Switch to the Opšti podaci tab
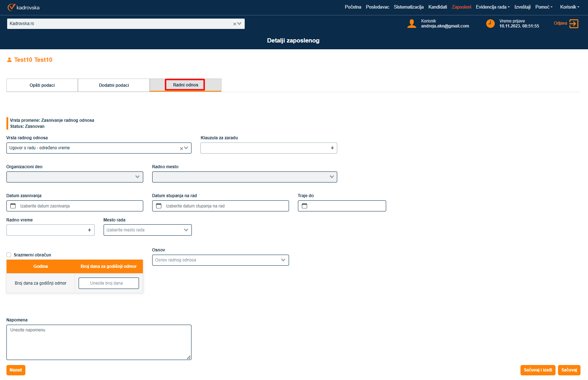Image resolution: width=588 pixels, height=380 pixels. pos(42,85)
